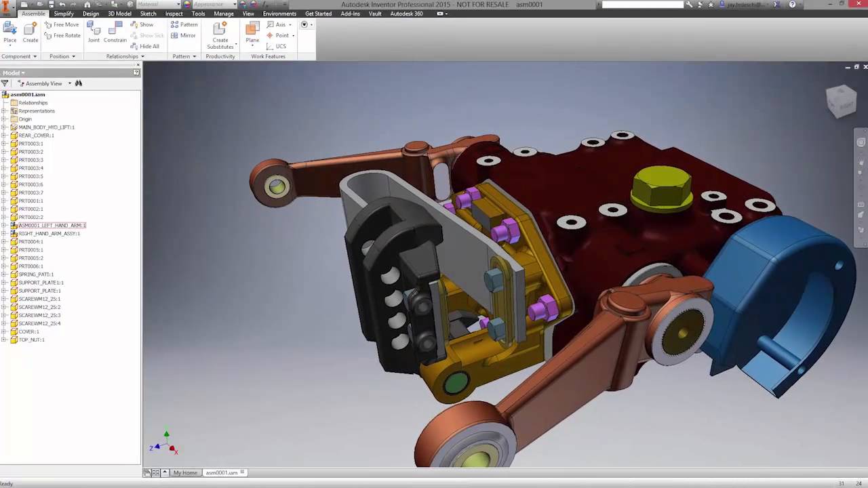This screenshot has width=868, height=488.
Task: Expand the RIGHT_HAND_ARM_ASSY:1 node
Action: [x=4, y=234]
